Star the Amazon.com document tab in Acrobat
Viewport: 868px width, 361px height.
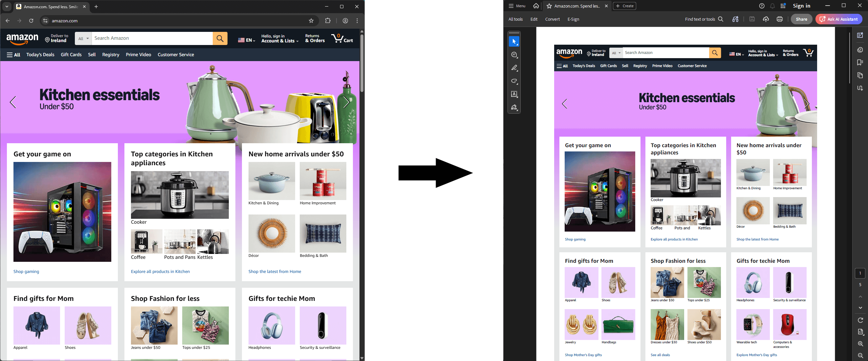tap(549, 6)
